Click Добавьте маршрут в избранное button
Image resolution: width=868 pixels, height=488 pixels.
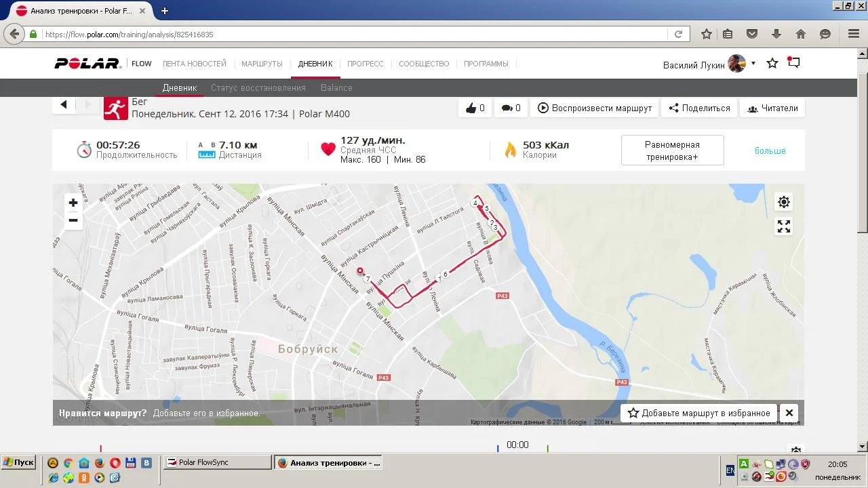(699, 413)
